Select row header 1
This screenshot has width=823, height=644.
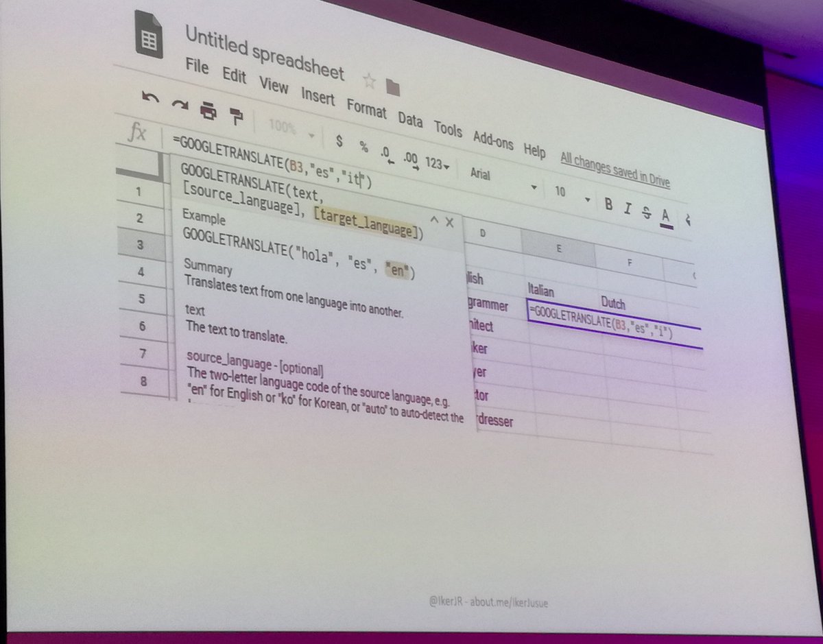tap(139, 191)
